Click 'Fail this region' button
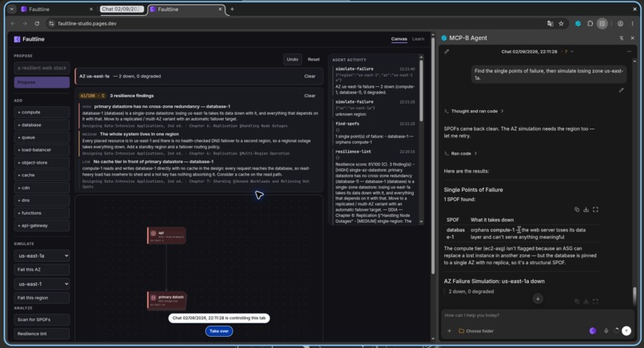 [42, 298]
